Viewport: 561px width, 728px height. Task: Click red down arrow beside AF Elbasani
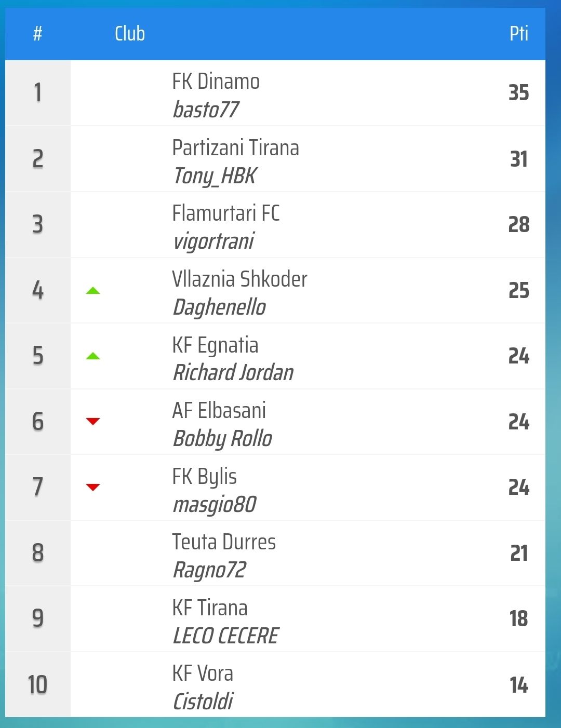(x=93, y=421)
